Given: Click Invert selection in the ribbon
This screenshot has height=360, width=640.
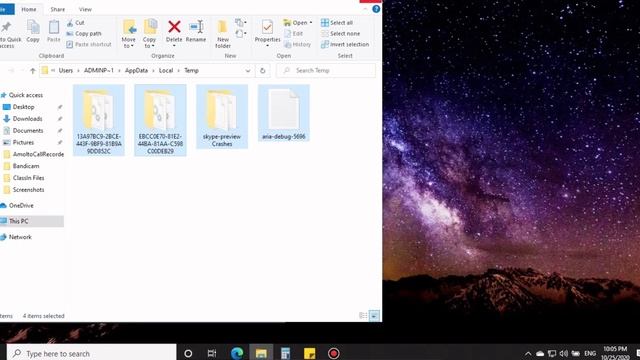Looking at the screenshot, I should click(345, 44).
